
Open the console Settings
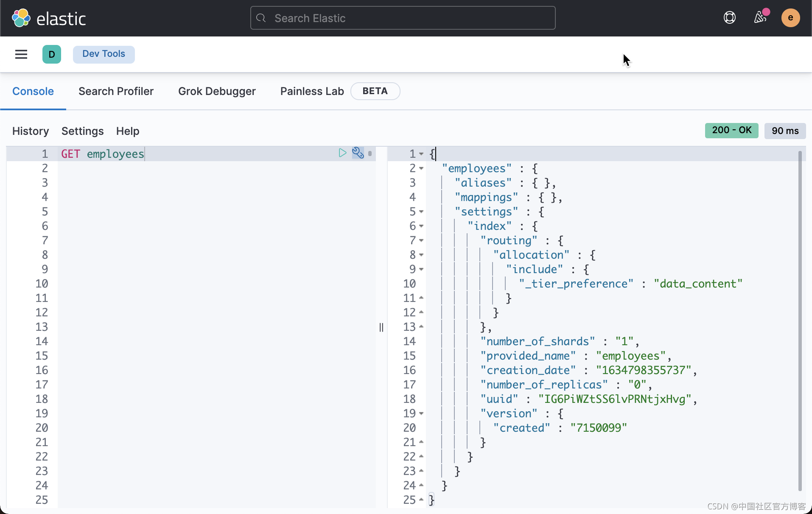(x=82, y=131)
